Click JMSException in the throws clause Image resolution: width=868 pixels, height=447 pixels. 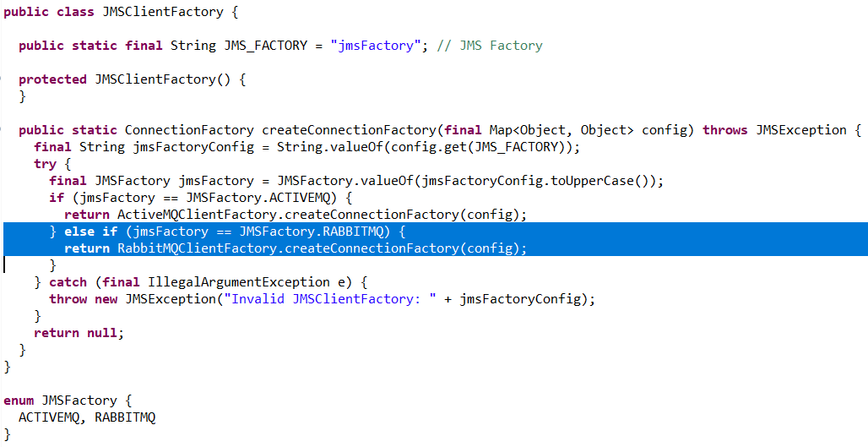(x=801, y=130)
